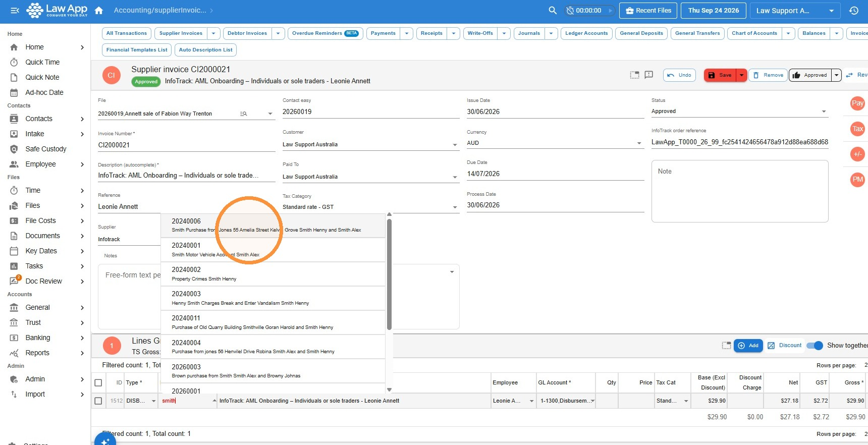Select file 20240011 Old Quarry Building

(273, 322)
